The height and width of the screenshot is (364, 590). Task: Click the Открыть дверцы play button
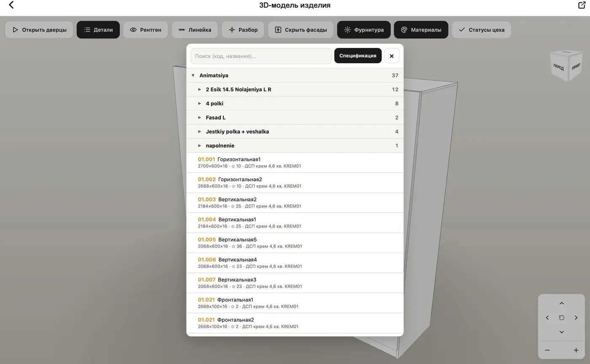coord(39,30)
